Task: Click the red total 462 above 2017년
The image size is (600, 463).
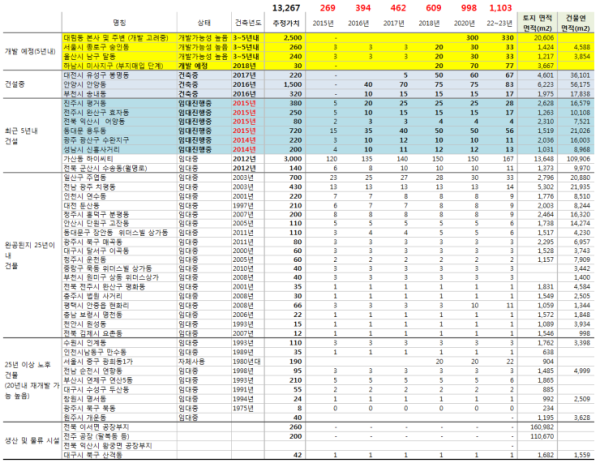Action: [398, 8]
